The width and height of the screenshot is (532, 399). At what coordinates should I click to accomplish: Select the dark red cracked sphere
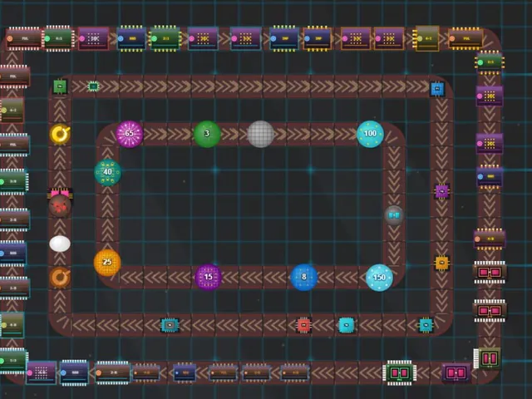tap(60, 206)
